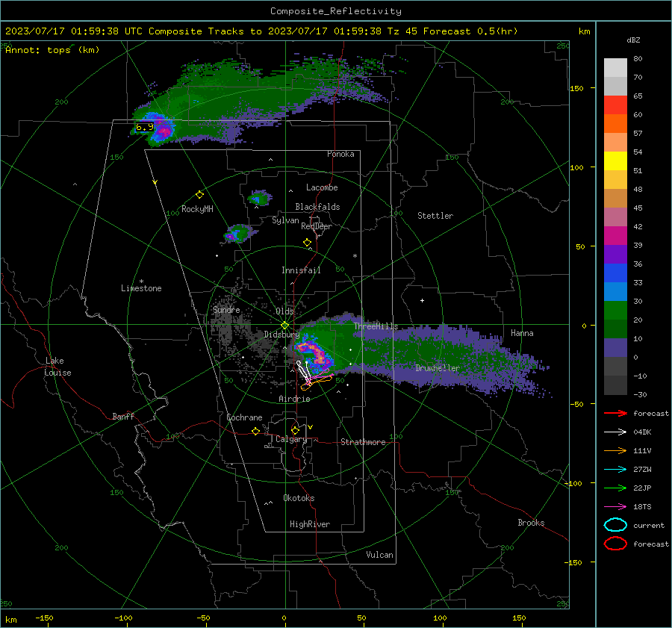This screenshot has width=672, height=628.
Task: Click the white storm track near Airdrie
Action: (303, 370)
